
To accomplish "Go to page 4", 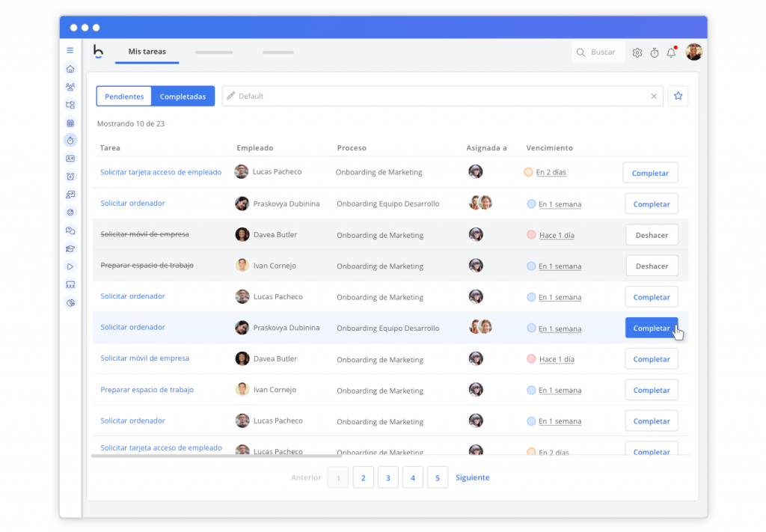I will 413,478.
